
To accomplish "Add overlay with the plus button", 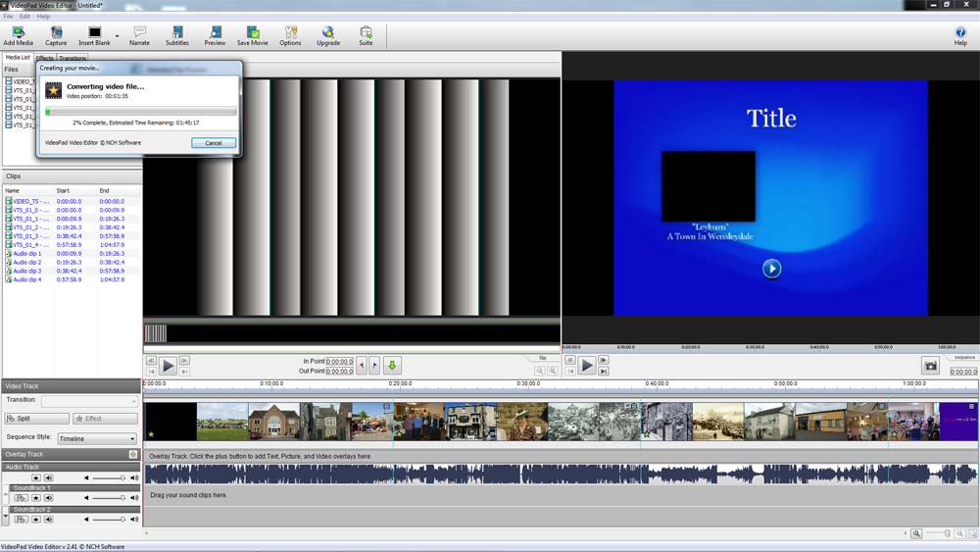I will point(133,455).
